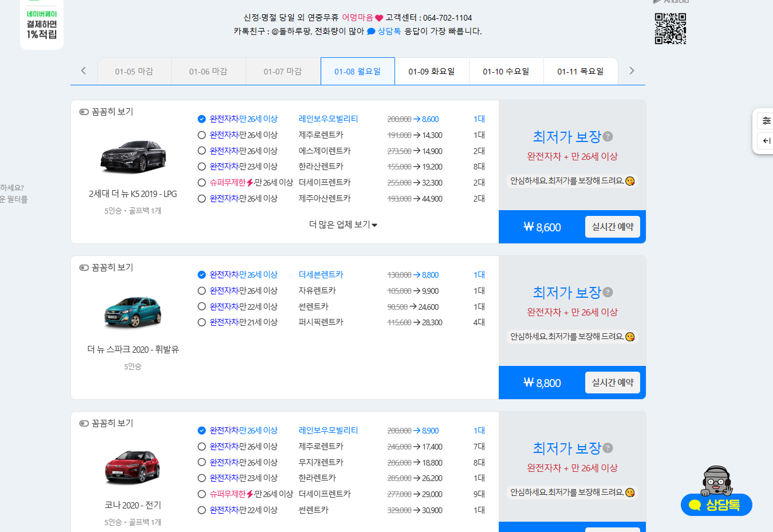Open the filter settings sliders icon
The height and width of the screenshot is (532, 773).
coord(766,120)
